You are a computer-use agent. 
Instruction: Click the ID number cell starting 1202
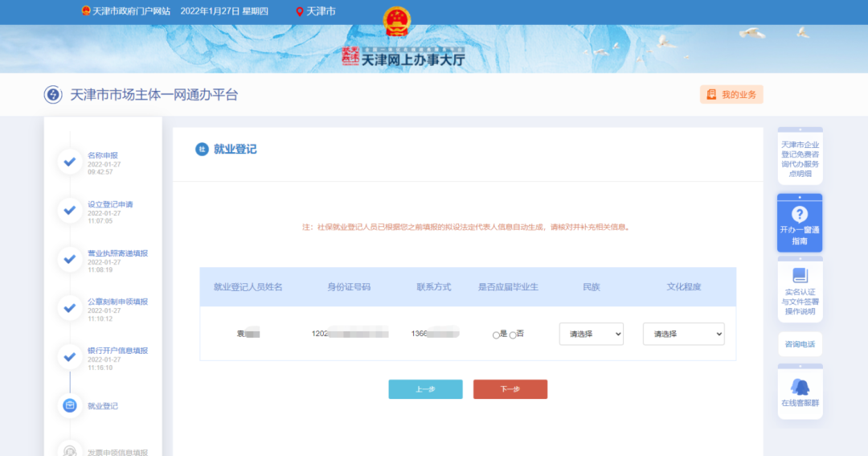(350, 334)
